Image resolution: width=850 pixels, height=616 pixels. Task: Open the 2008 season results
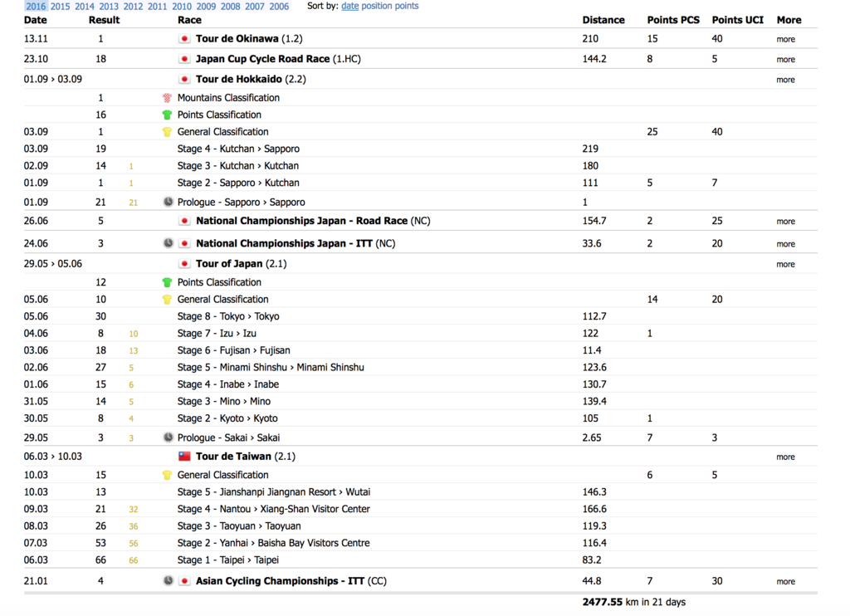[231, 6]
